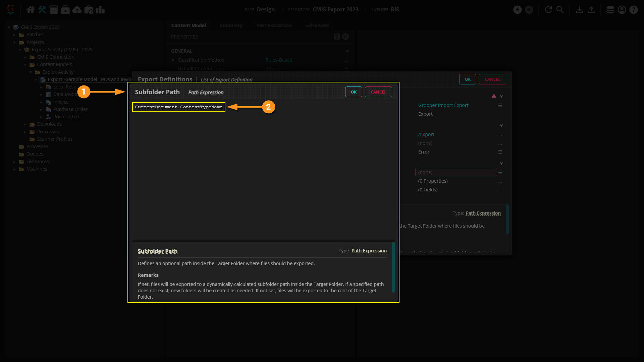Click the search magnifier icon
Screen dimensions: 644x362
click(560, 10)
